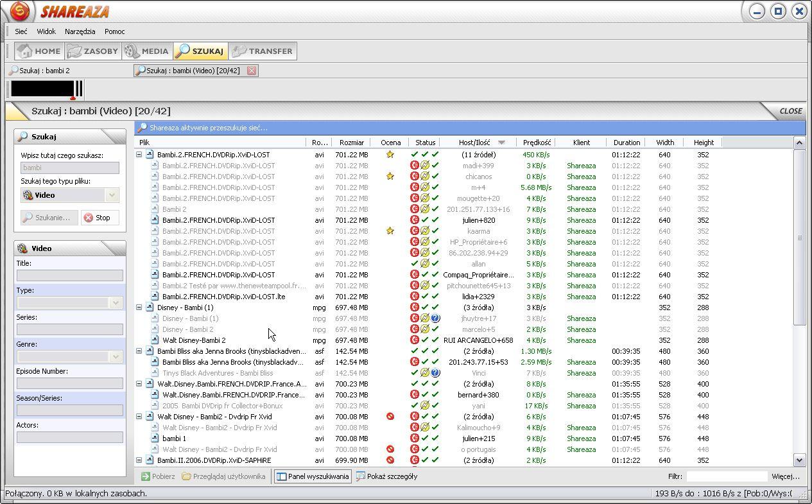Viewport: 812px width, 504px height.
Task: Collapse the Walt.Disney.Bambi.FRENCH.DVDRIP group
Action: click(x=139, y=384)
